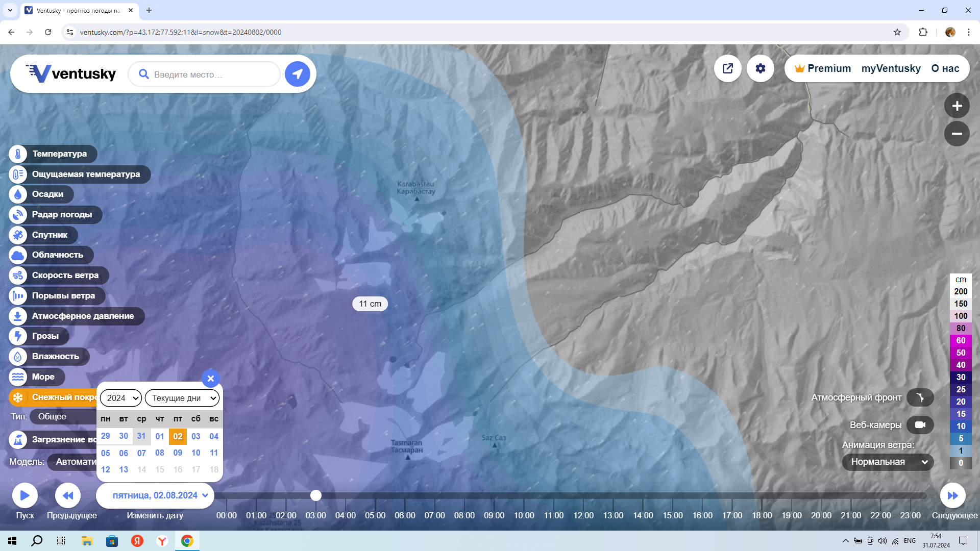Open the Порывы ветра gusts icon
Viewport: 980px width, 551px height.
[x=18, y=295]
